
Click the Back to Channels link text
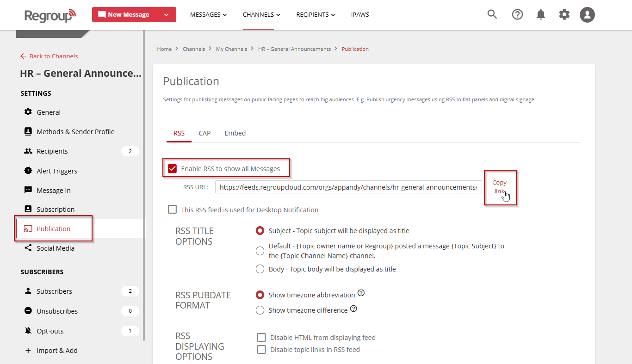click(54, 56)
